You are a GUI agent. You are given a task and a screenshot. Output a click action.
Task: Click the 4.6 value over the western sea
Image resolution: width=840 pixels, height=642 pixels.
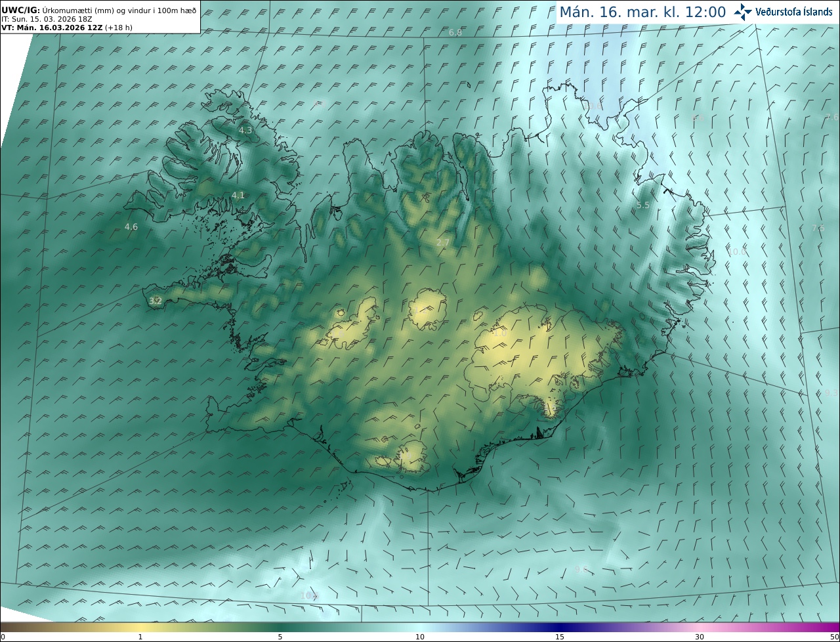[131, 227]
